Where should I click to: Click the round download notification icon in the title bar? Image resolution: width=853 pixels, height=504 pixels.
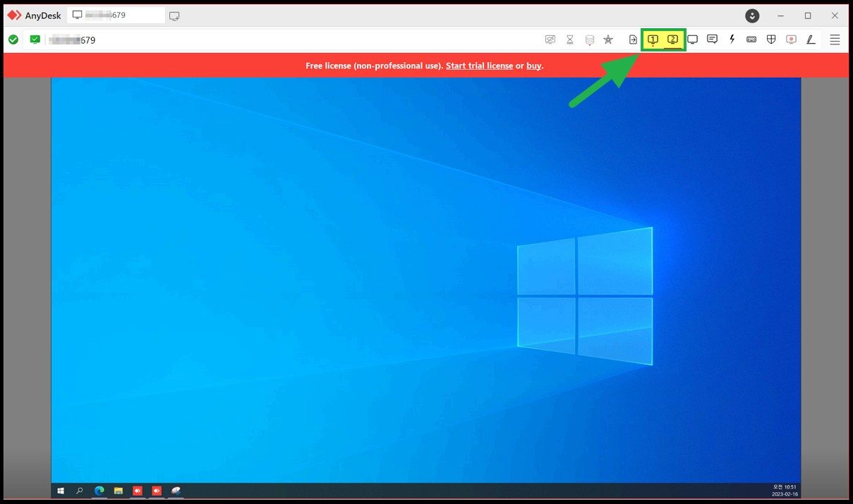coord(753,16)
